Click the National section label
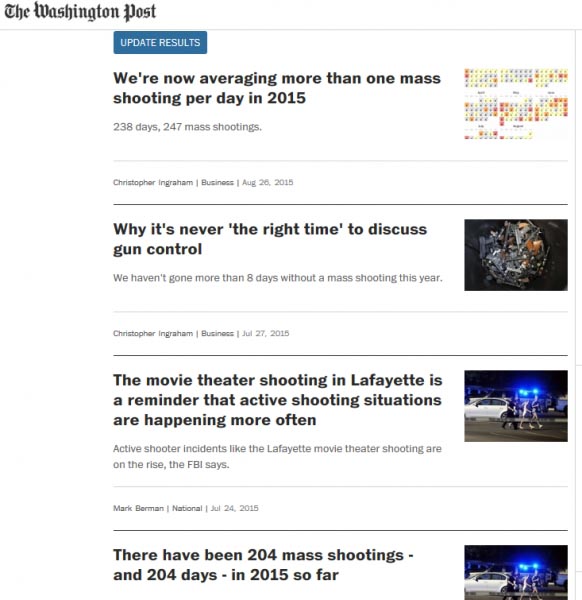The height and width of the screenshot is (600, 582). [x=187, y=508]
